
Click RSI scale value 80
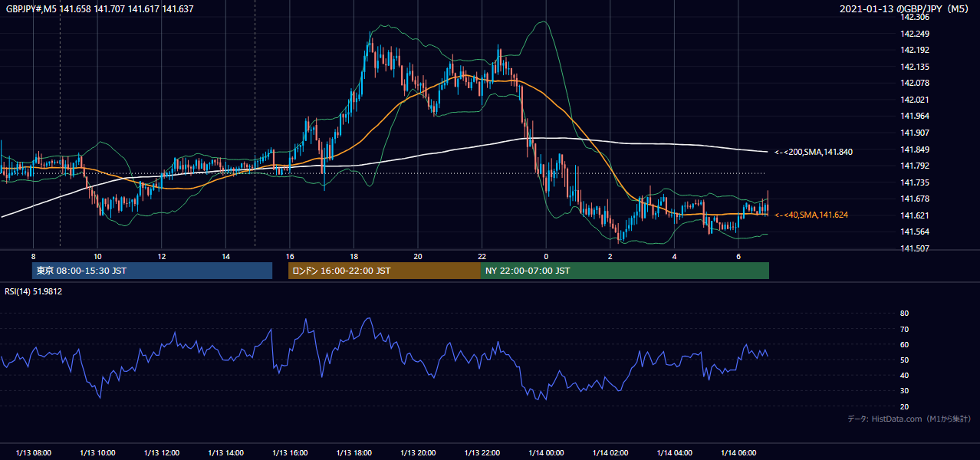(904, 314)
